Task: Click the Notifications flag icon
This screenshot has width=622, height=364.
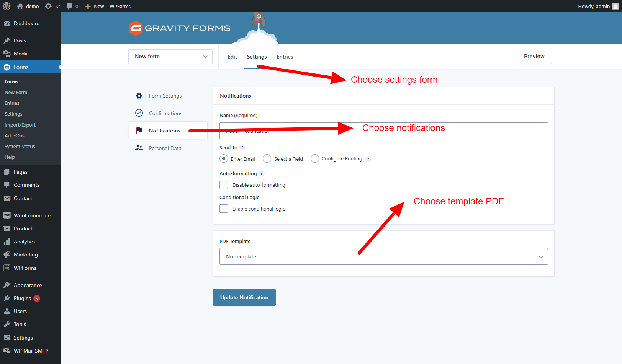Action: (139, 130)
